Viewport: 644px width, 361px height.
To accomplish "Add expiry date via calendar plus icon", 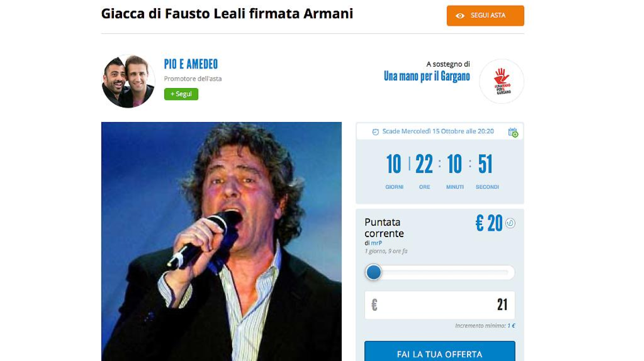I will click(513, 132).
